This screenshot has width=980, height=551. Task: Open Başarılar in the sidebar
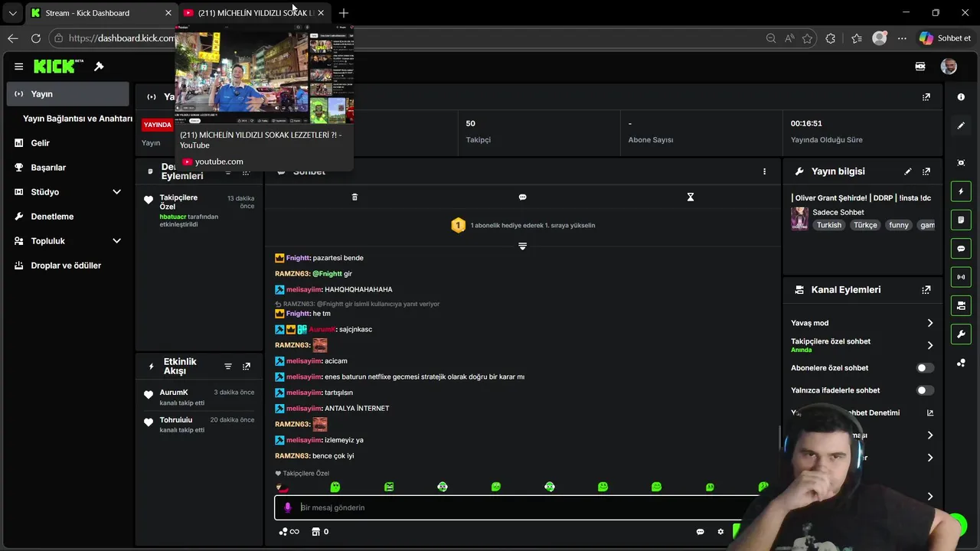68,168
